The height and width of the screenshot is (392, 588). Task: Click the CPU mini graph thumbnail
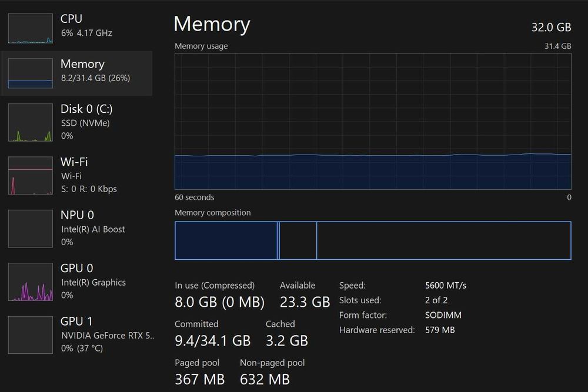[30, 28]
